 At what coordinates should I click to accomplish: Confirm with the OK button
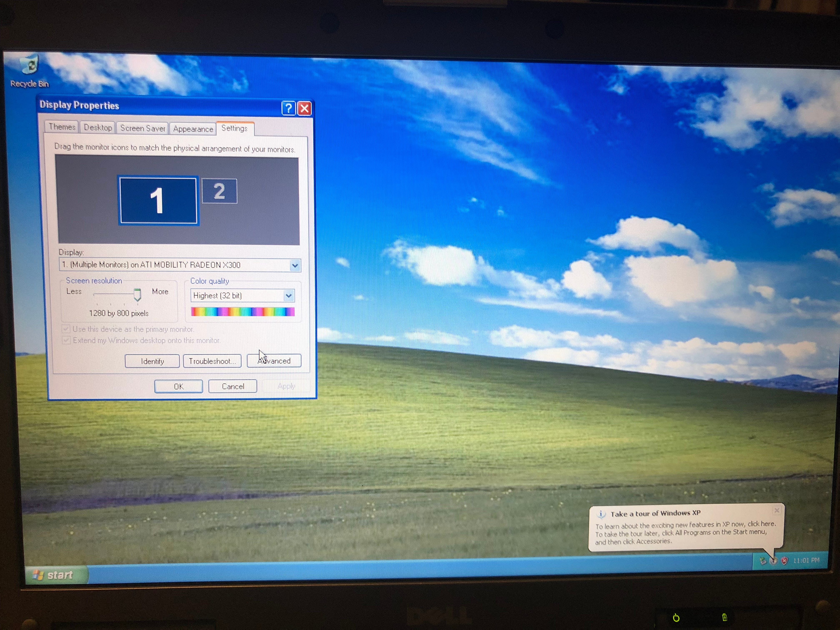click(179, 387)
